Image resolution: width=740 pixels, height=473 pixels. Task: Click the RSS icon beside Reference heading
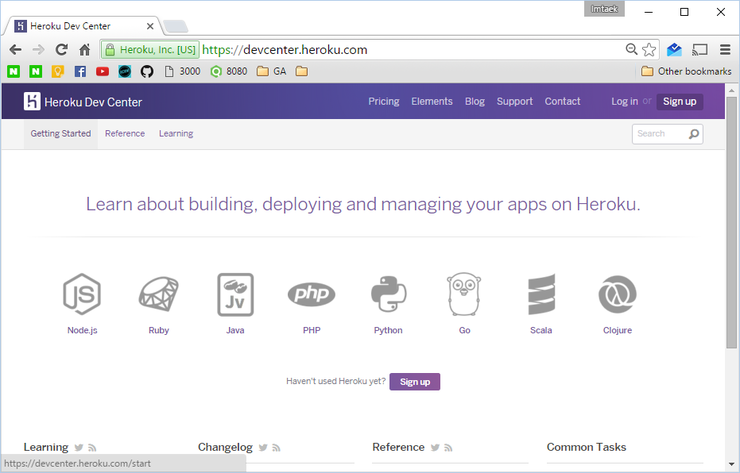tap(448, 448)
